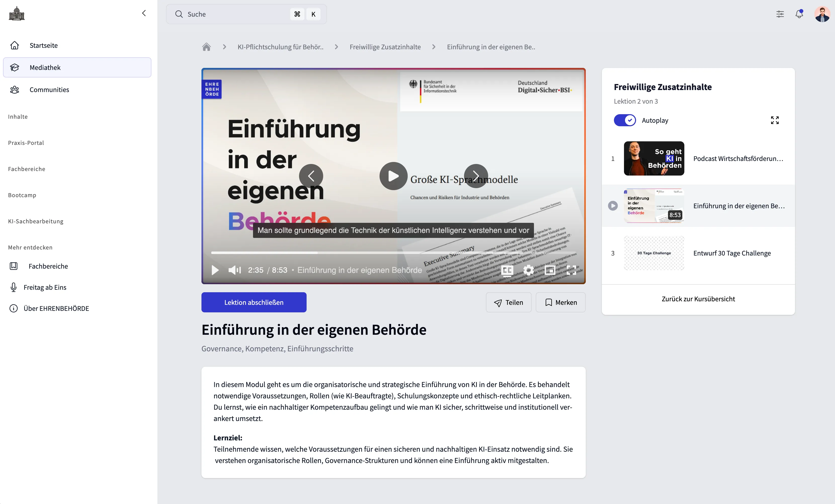
Task: Enter fullscreen in video player
Action: [x=571, y=270]
